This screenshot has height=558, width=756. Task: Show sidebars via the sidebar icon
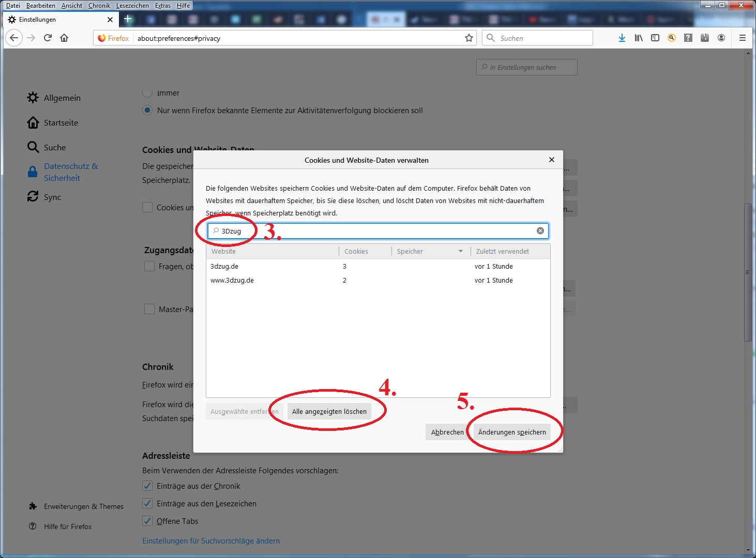(655, 38)
